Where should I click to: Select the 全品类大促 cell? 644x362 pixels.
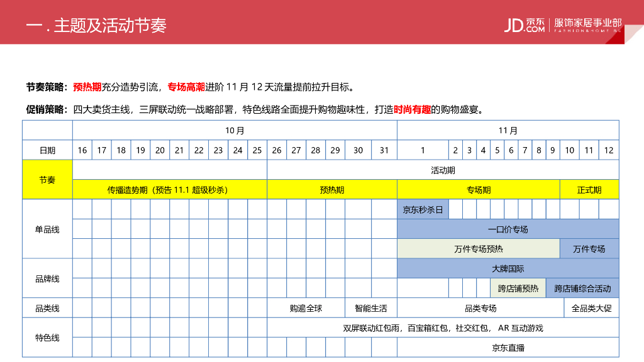click(x=591, y=309)
